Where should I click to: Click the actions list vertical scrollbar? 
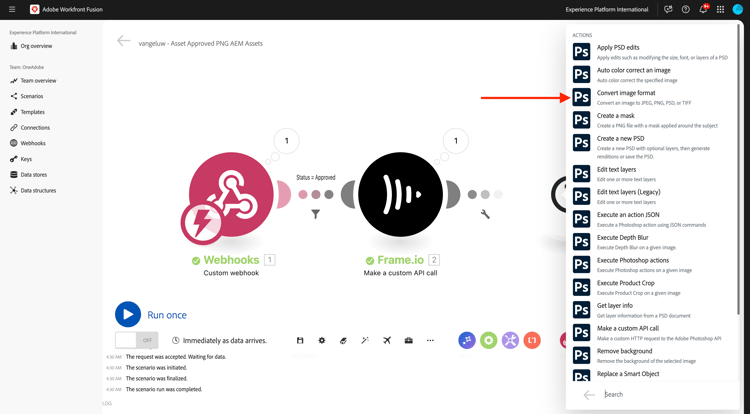739,170
